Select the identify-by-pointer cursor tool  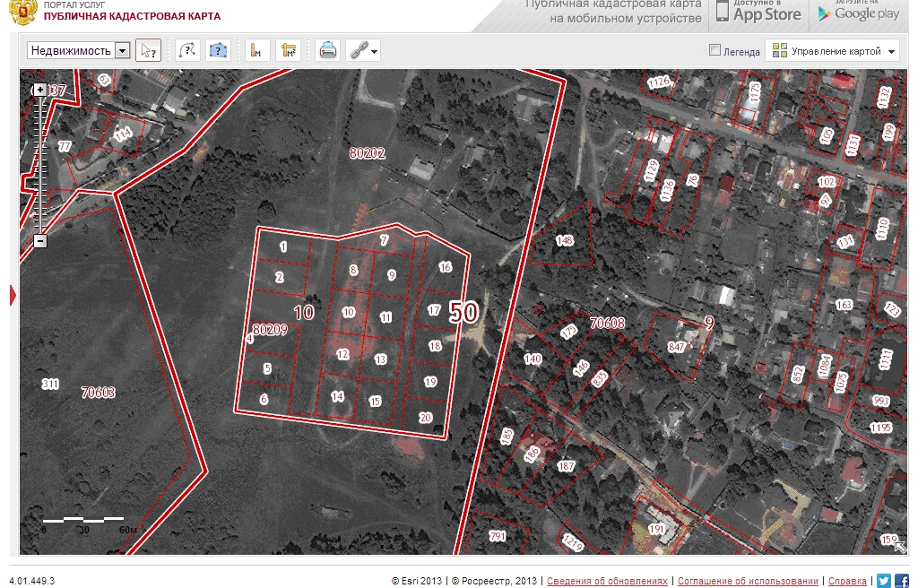148,51
